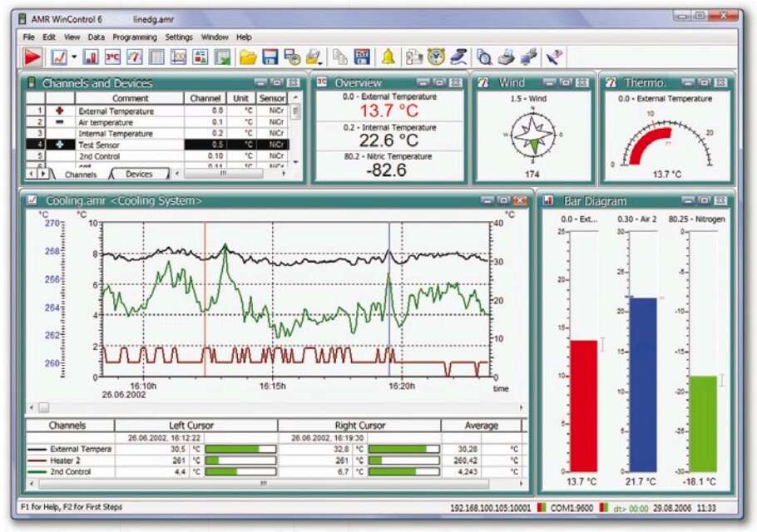Click the right arrow beside the Devices tab
The width and height of the screenshot is (757, 532).
click(x=176, y=174)
